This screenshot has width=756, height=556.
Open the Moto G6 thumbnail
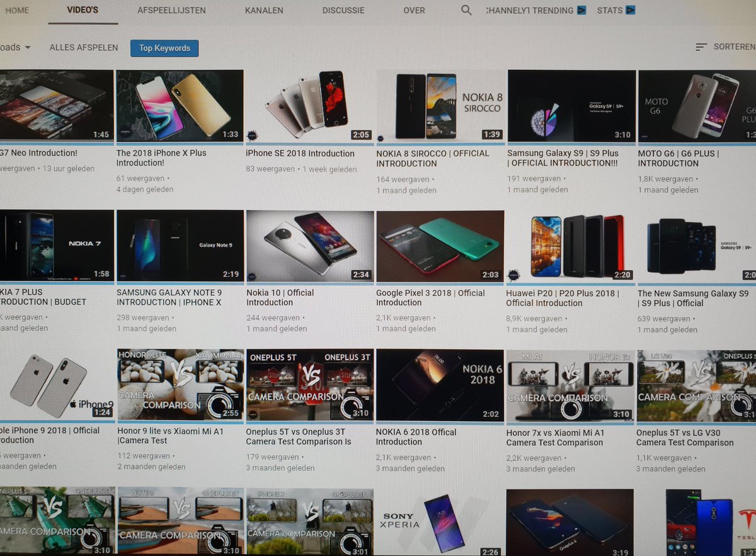point(697,106)
